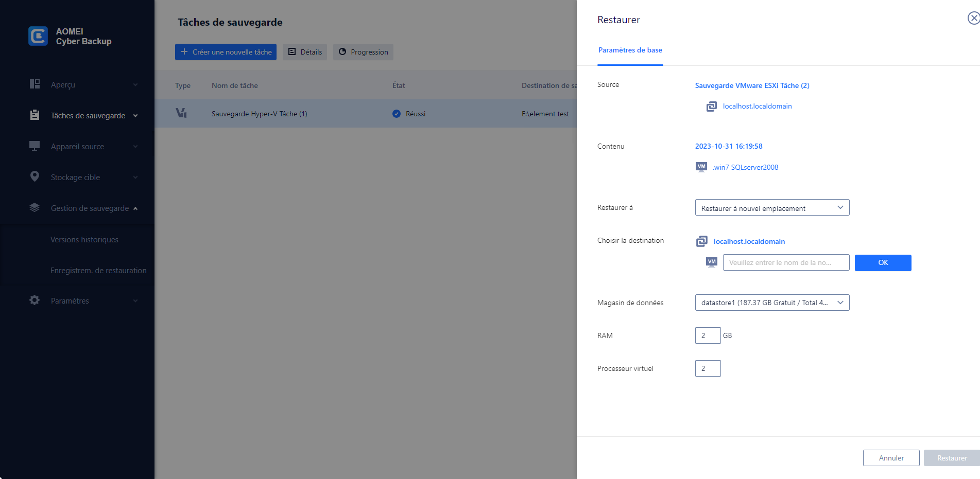Collapse the Gestion de sauvegarde menu
980x479 pixels.
tap(135, 208)
